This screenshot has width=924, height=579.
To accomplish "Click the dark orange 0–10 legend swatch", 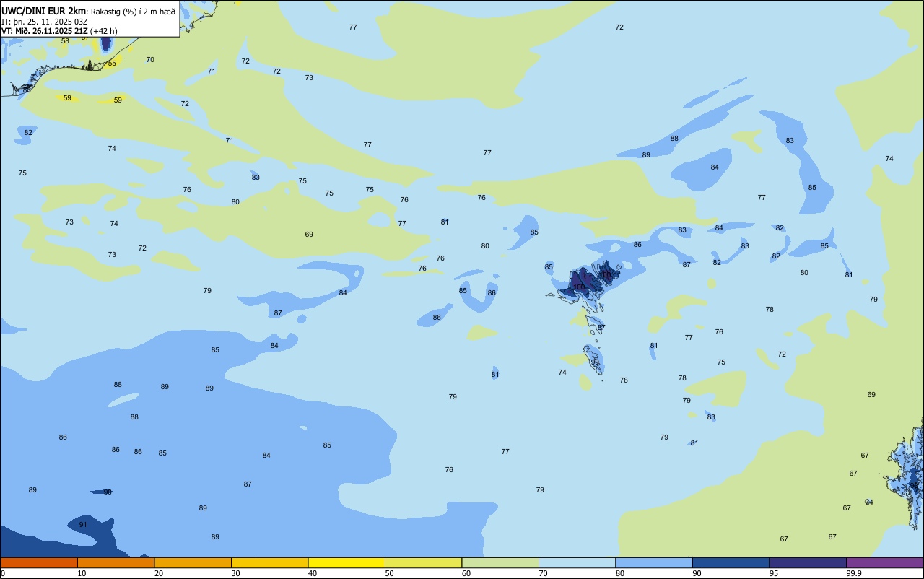I will click(x=39, y=562).
